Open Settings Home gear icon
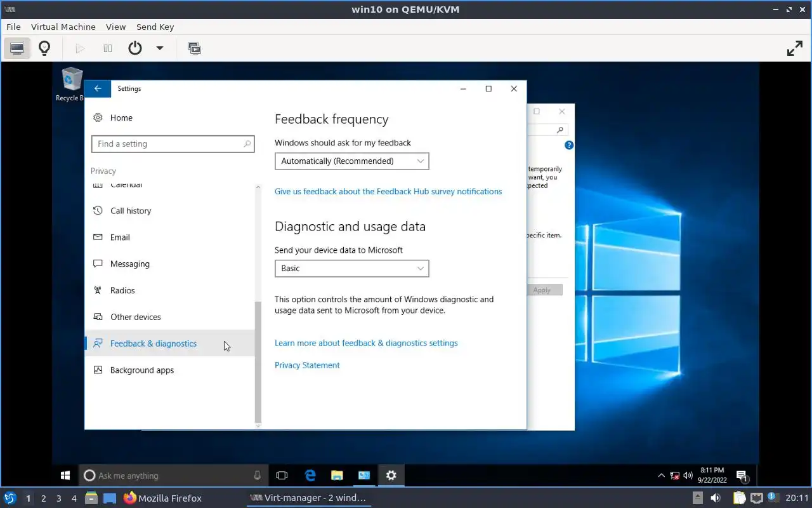This screenshot has height=508, width=812. pos(98,117)
